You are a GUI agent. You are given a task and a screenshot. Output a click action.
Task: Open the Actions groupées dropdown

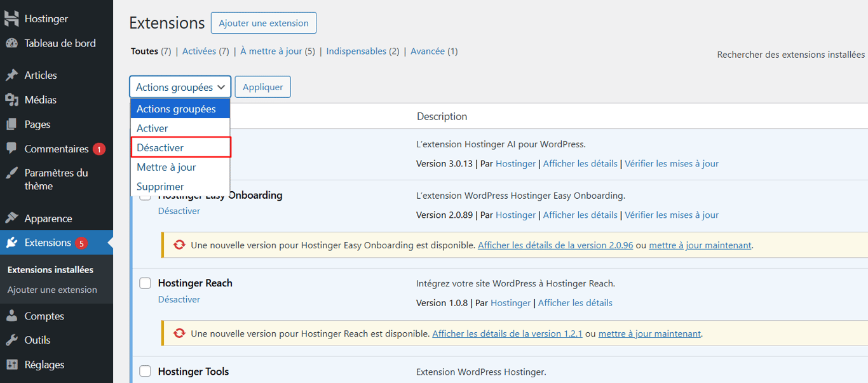point(180,86)
